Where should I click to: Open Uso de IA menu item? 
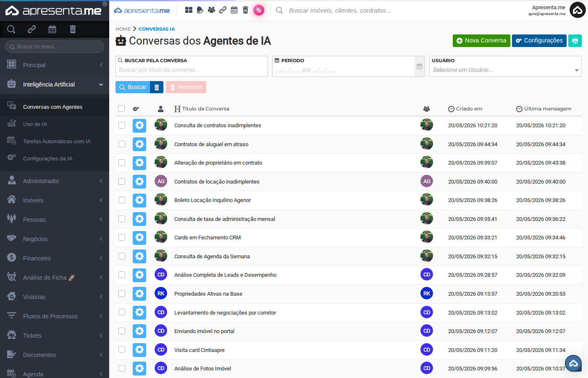[55, 124]
